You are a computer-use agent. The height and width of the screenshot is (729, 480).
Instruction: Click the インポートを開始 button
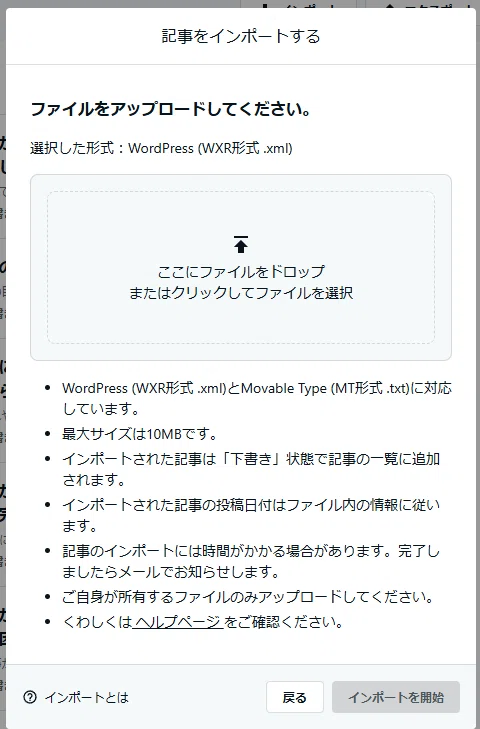click(x=396, y=697)
